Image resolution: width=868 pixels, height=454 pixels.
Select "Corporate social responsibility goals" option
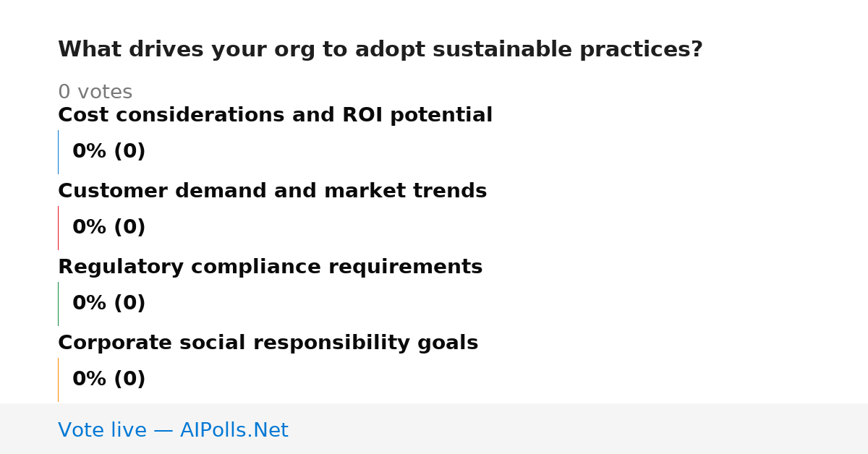point(268,343)
